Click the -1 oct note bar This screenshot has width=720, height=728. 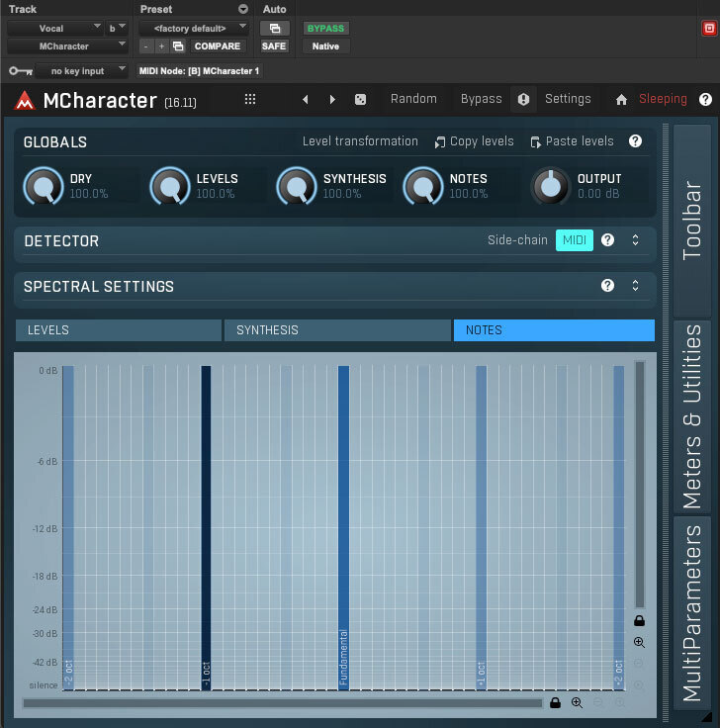click(206, 527)
